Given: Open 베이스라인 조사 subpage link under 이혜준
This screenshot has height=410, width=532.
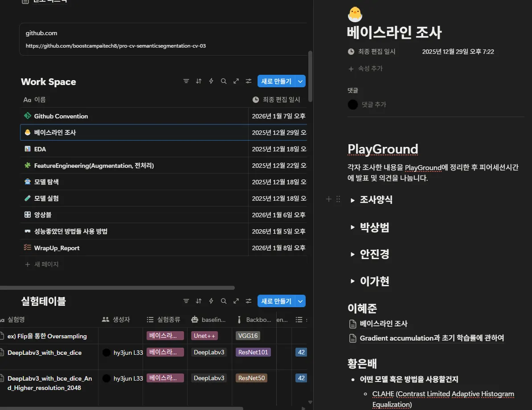Looking at the screenshot, I should point(383,324).
